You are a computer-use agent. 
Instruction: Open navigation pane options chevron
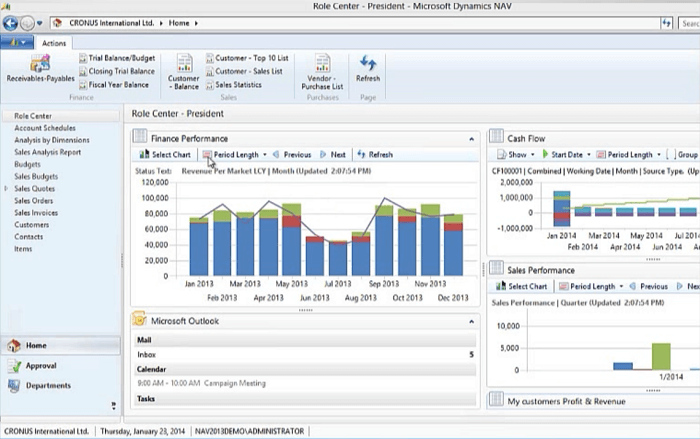click(113, 405)
